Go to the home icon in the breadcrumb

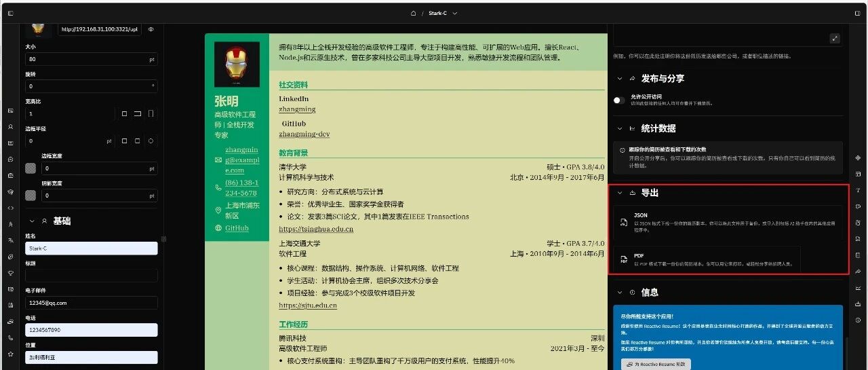point(414,13)
